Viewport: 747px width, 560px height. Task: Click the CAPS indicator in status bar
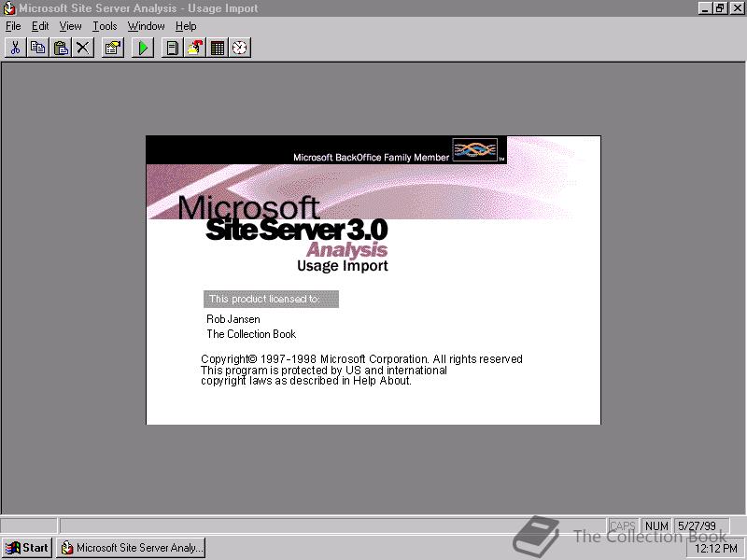click(x=623, y=525)
